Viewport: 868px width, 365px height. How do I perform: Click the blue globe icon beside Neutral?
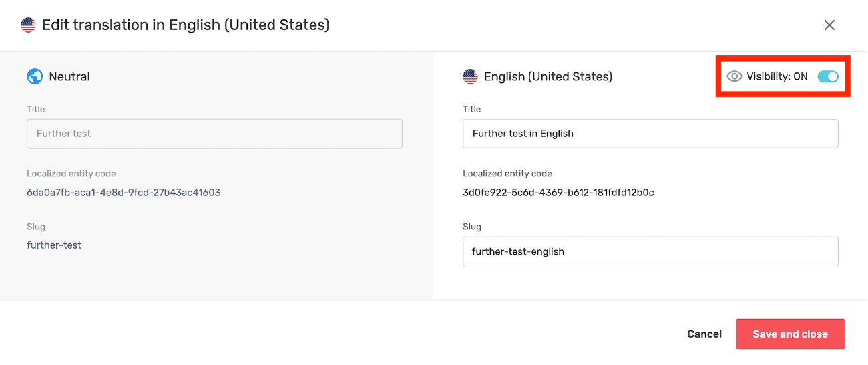(x=35, y=76)
